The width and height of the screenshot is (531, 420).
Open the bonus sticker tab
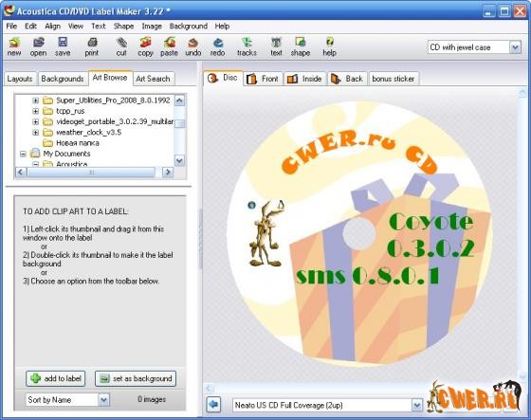(394, 79)
